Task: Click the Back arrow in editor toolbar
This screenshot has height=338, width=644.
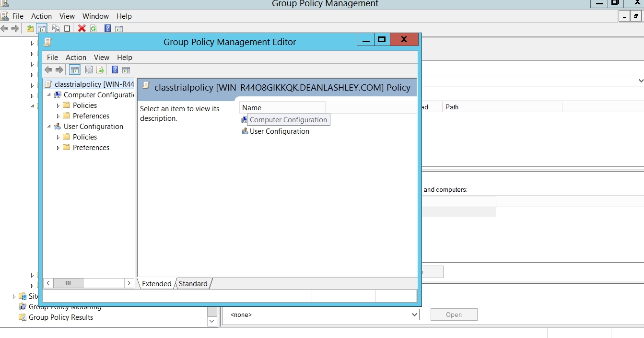Action: (48, 70)
